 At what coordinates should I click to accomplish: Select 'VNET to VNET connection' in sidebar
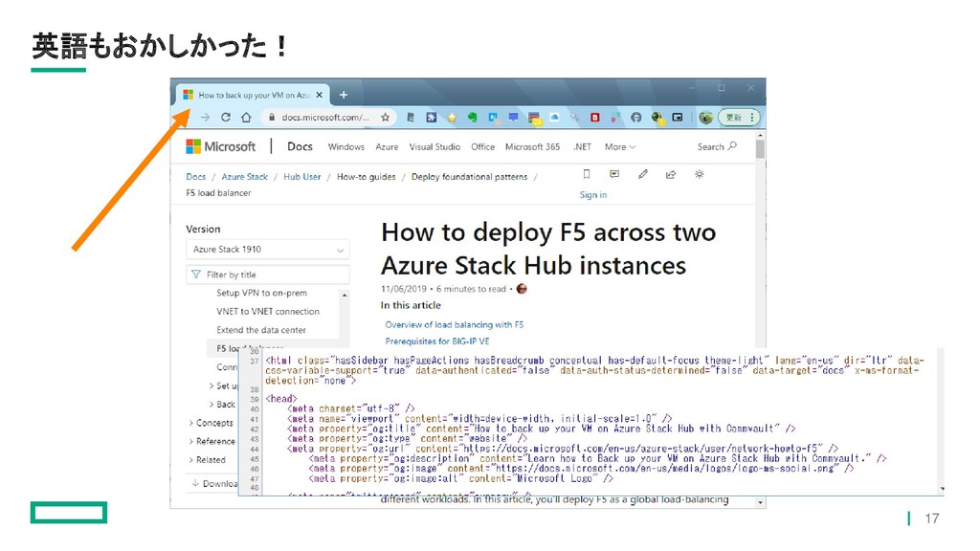(x=268, y=311)
